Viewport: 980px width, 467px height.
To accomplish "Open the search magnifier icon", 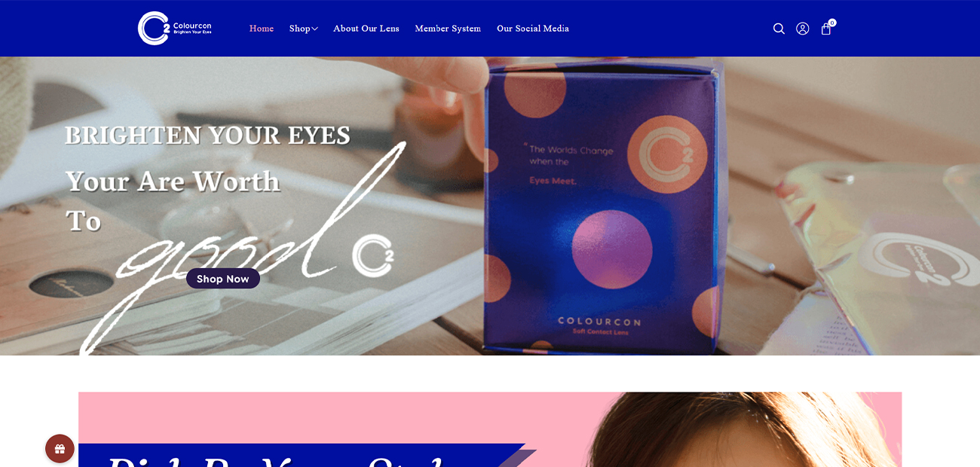I will tap(779, 29).
